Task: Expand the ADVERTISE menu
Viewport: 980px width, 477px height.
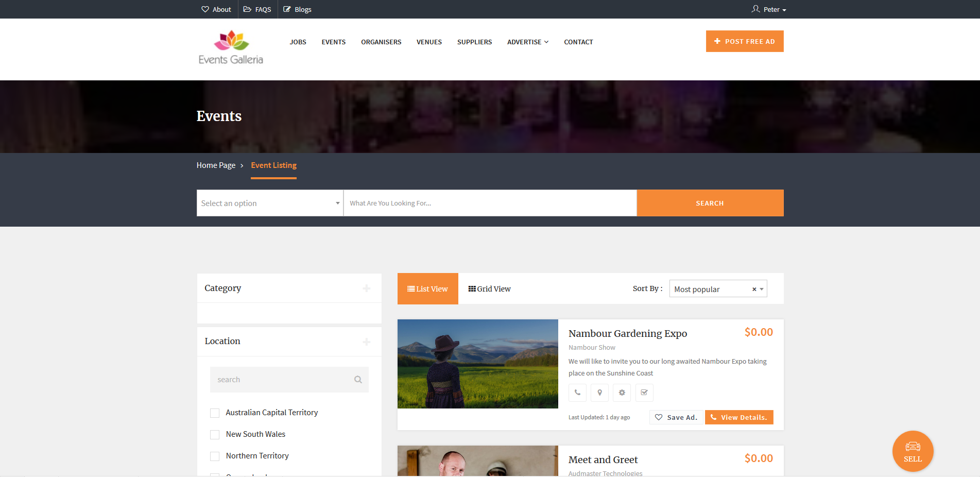Action: tap(527, 42)
